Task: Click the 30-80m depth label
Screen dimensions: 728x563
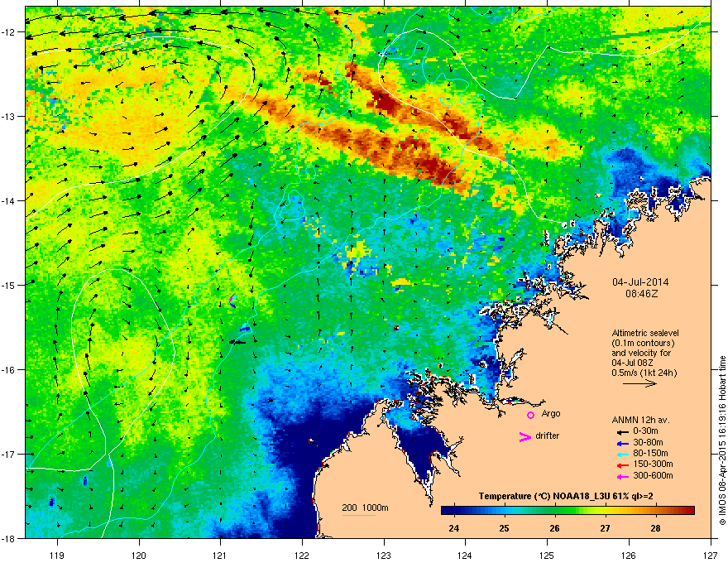Action: coord(648,442)
